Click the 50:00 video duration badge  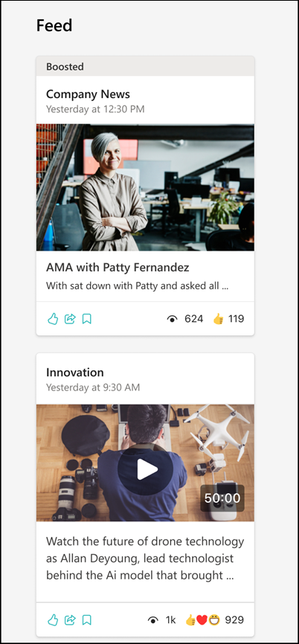tap(222, 498)
